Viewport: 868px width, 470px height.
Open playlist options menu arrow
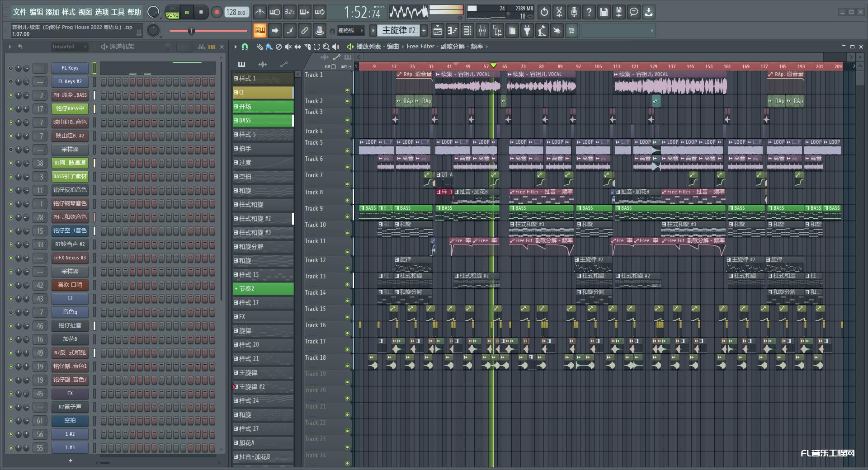coord(235,47)
